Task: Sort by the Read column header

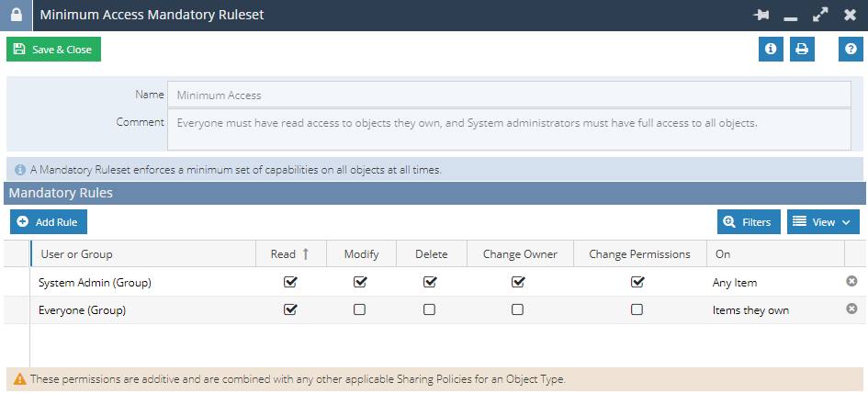Action: [x=290, y=254]
